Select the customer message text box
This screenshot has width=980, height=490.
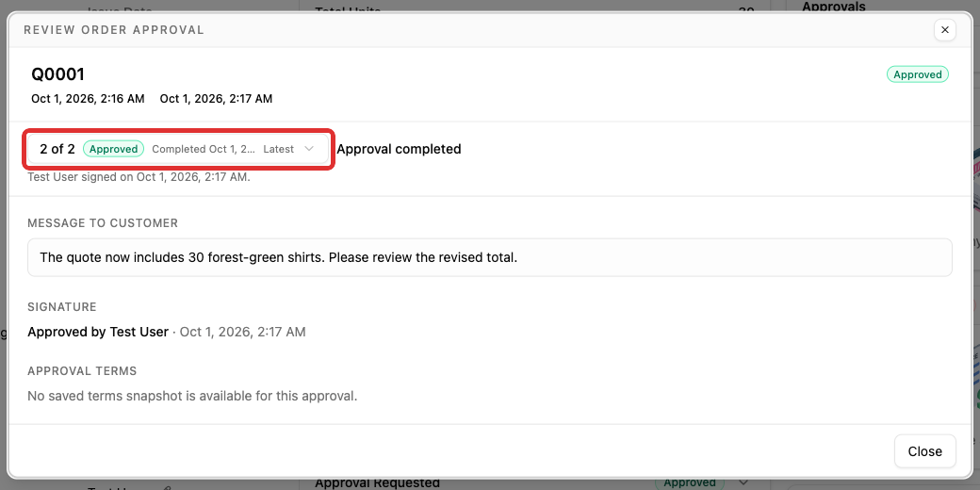point(489,257)
